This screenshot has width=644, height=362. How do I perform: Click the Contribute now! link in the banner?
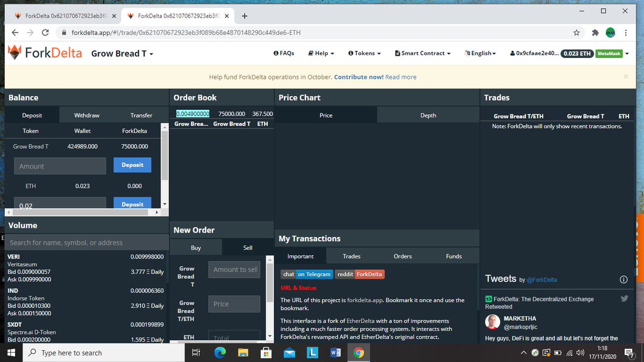coord(358,77)
